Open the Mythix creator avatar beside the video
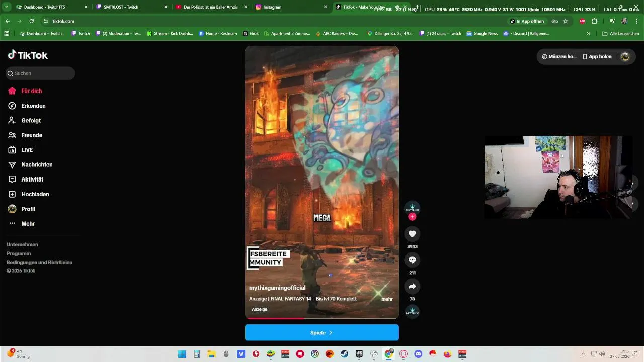This screenshot has width=644, height=362. [412, 207]
